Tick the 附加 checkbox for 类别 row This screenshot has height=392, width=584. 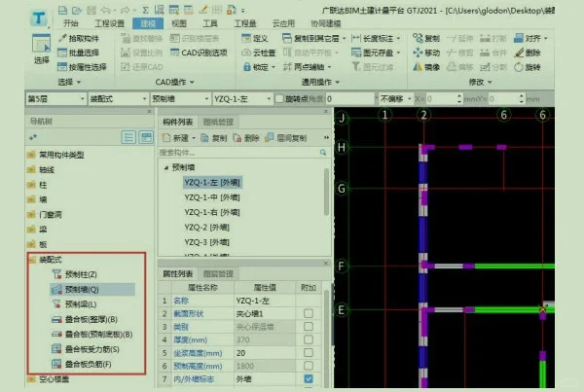(x=308, y=327)
